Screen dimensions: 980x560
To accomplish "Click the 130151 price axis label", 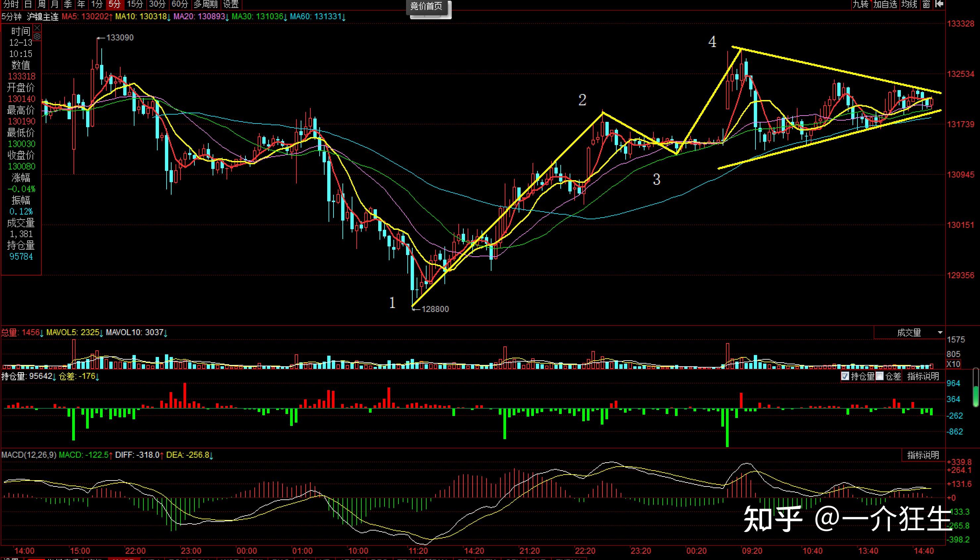I will coord(961,225).
